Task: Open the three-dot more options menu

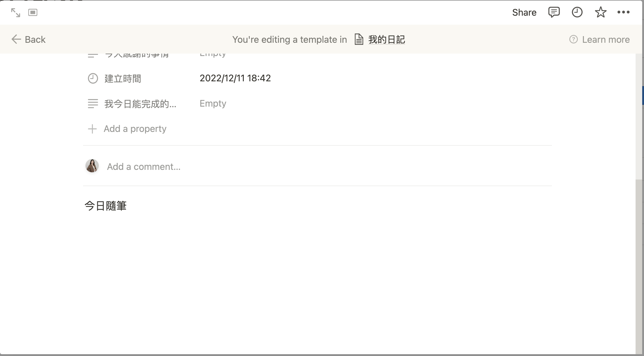Action: click(624, 12)
